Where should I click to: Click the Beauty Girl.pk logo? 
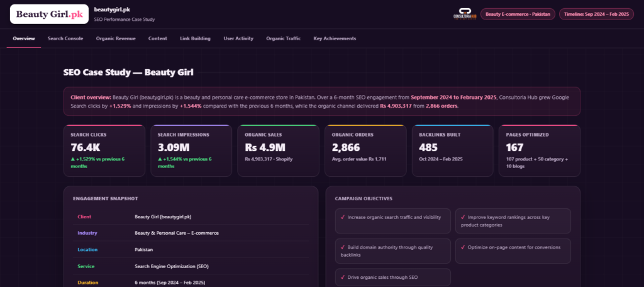click(x=49, y=14)
